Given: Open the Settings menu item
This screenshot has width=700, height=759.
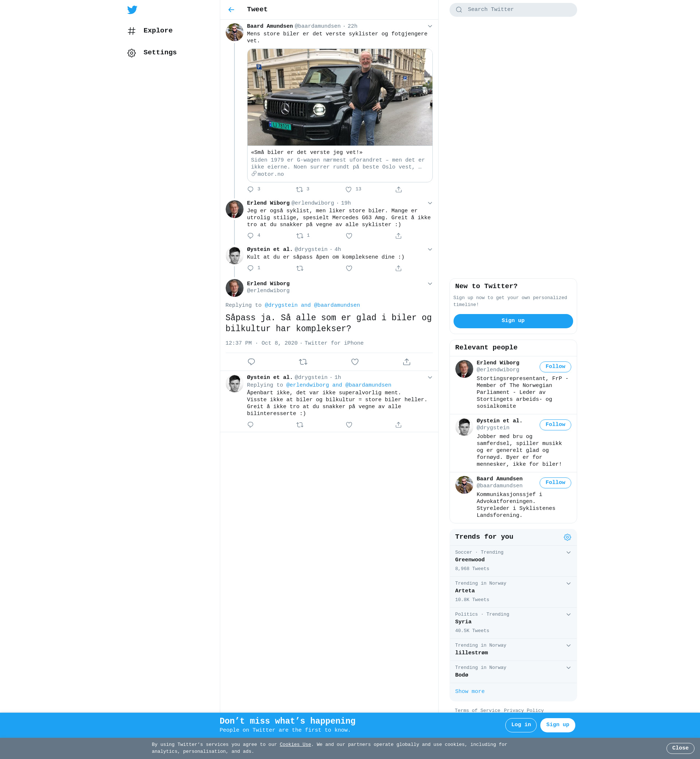Looking at the screenshot, I should tap(152, 53).
